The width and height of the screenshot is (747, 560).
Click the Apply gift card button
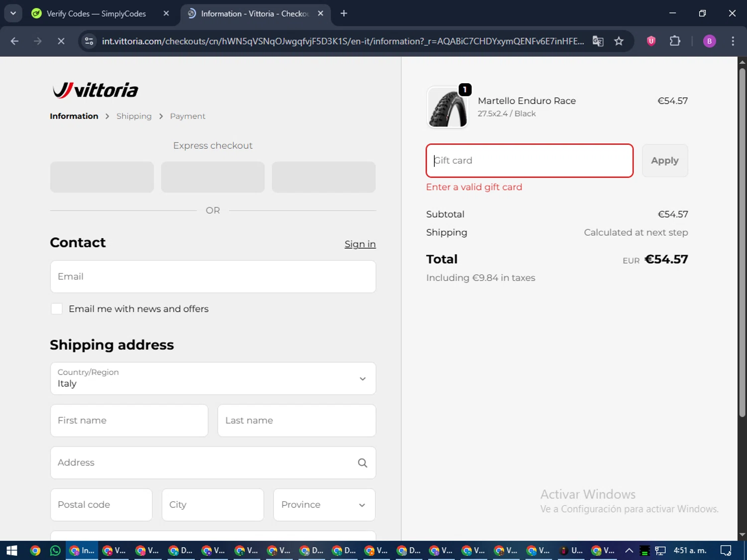point(665,161)
